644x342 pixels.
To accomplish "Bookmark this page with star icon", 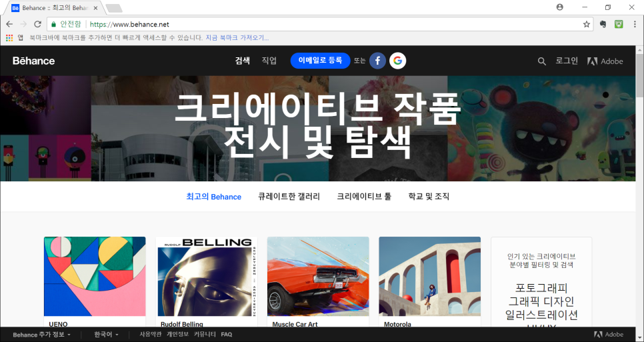I will pos(587,24).
